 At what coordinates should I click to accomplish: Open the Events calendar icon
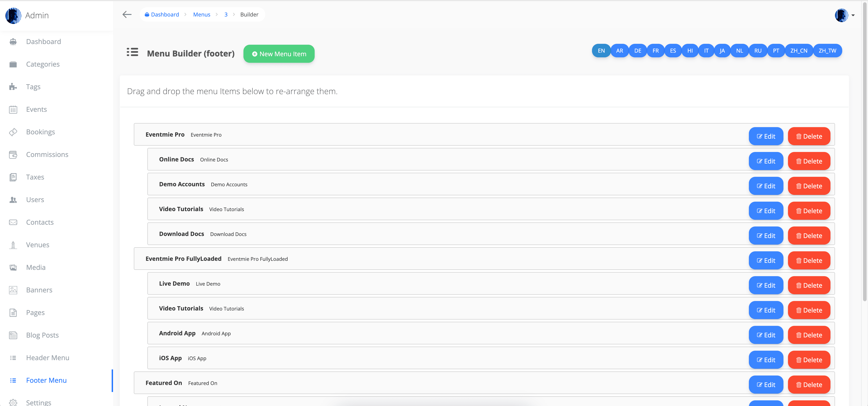point(13,110)
